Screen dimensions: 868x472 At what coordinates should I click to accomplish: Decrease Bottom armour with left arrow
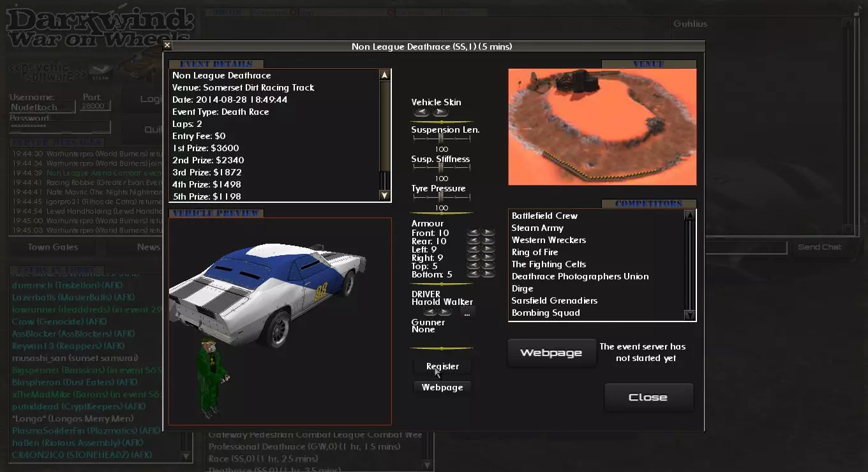coord(474,274)
